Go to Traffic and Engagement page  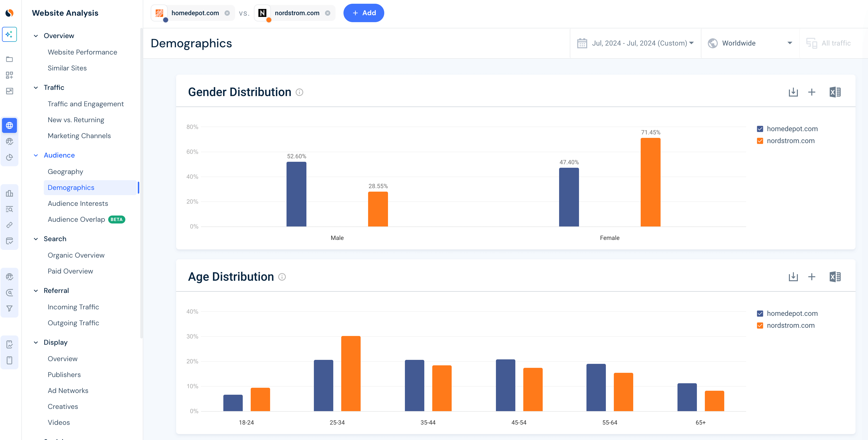coord(86,104)
